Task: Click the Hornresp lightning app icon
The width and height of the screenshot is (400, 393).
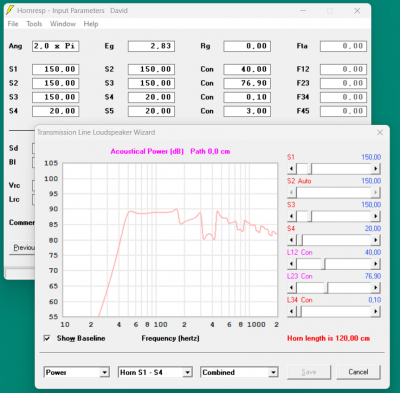Action: point(11,10)
